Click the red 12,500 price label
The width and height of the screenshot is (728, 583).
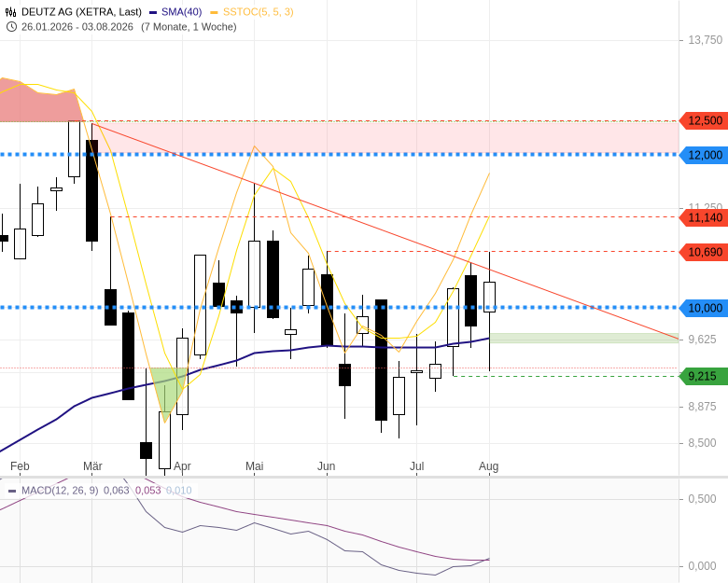[703, 120]
